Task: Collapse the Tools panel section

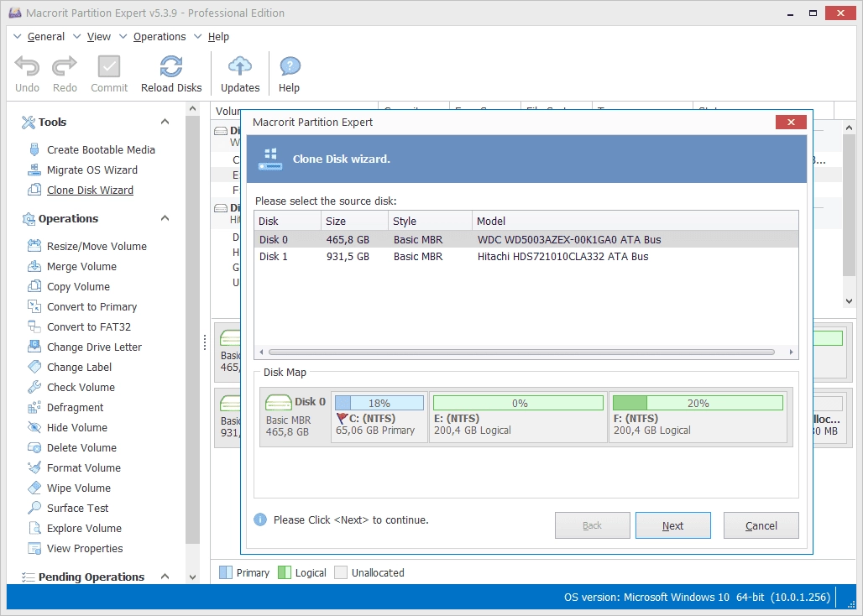Action: click(x=165, y=122)
